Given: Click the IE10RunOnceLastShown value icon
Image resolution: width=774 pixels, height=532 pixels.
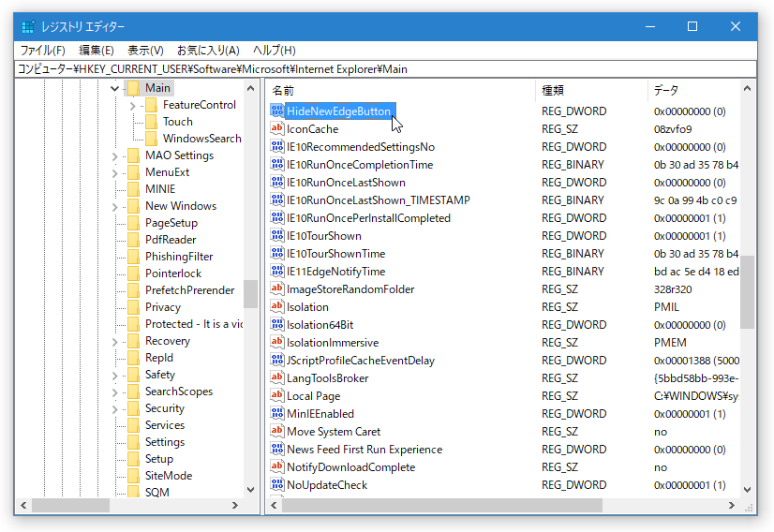Looking at the screenshot, I should point(277,182).
